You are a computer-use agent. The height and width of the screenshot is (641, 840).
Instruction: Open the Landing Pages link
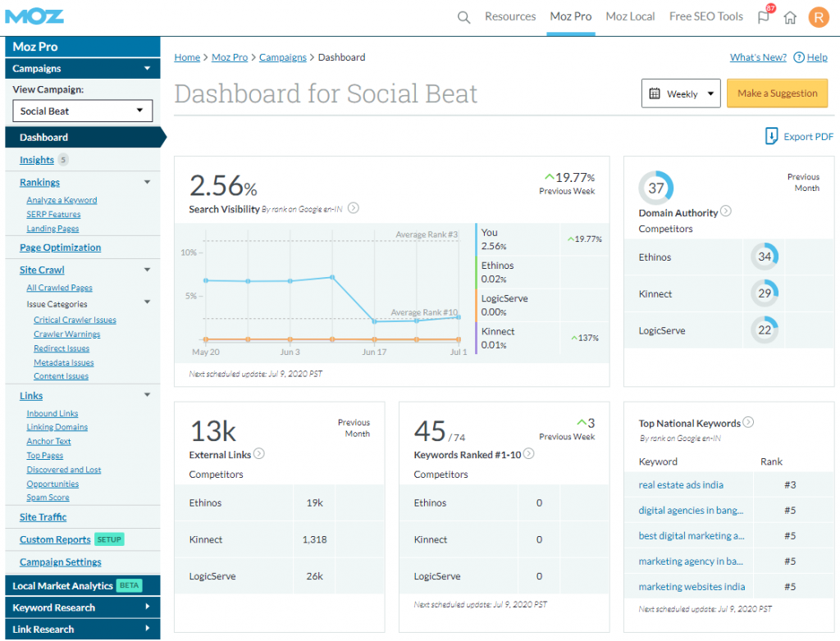point(52,229)
